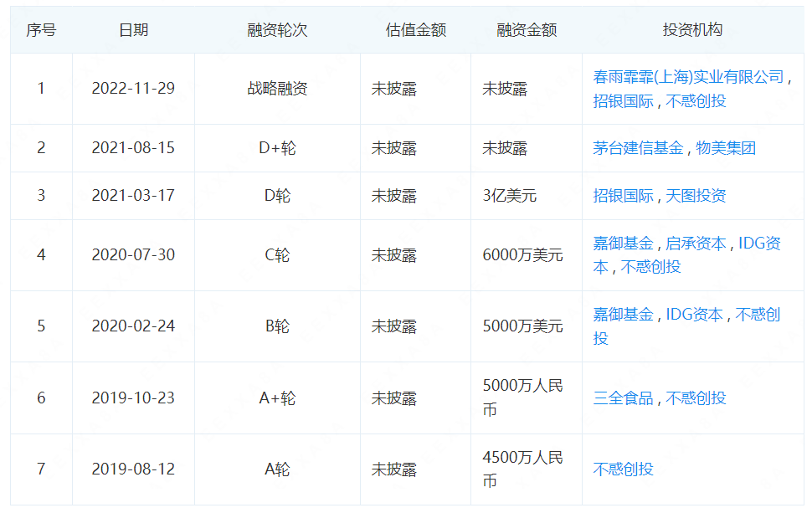Click 估值金额 未披露 in the B轮 row
Viewport: 812px width, 513px height.
[393, 326]
